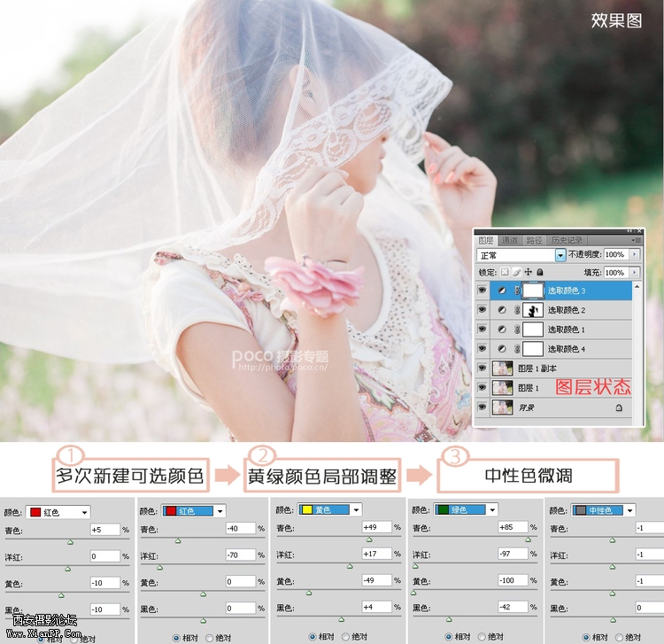Image resolution: width=664 pixels, height=644 pixels.
Task: Click the lock image pixels brush icon
Action: coord(516,272)
